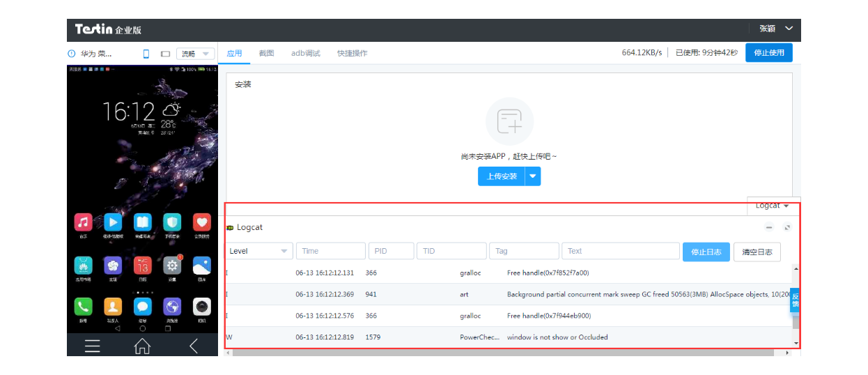Click the 停止使用 button
868x375 pixels.
pos(769,53)
